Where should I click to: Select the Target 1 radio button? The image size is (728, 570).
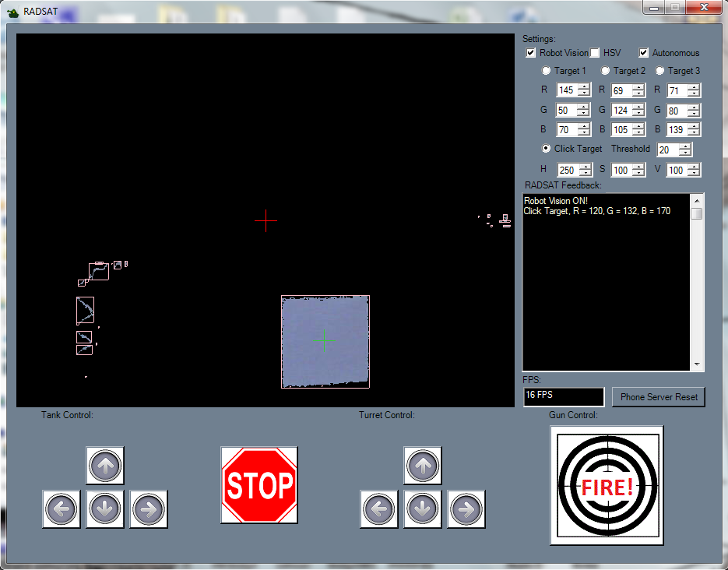pos(546,71)
